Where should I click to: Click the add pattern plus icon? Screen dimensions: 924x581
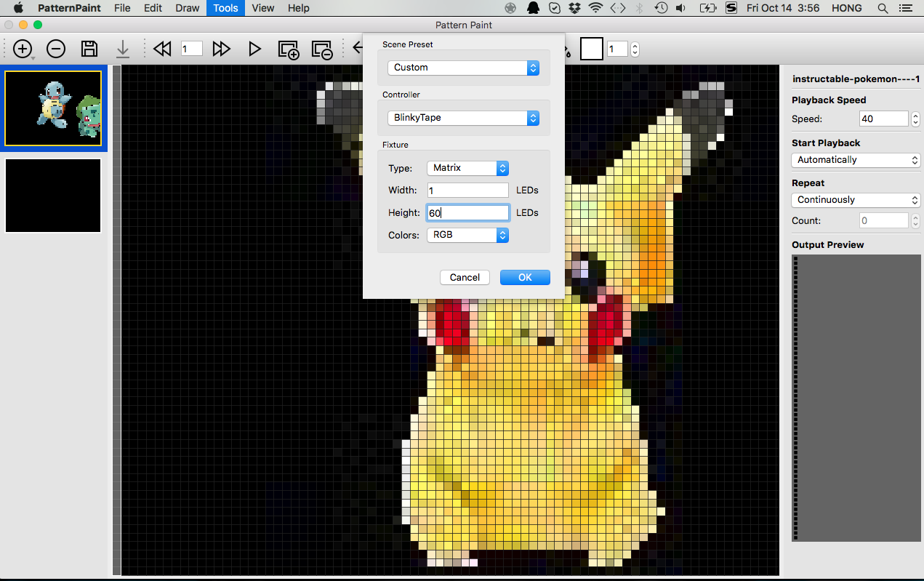coord(23,49)
